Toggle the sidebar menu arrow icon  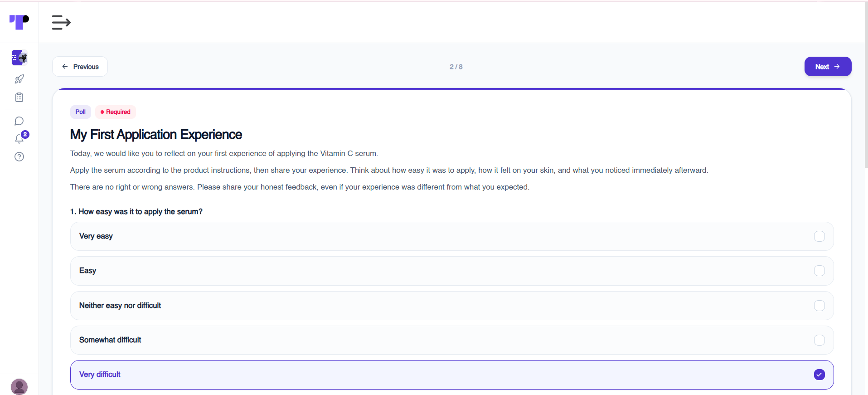(61, 22)
